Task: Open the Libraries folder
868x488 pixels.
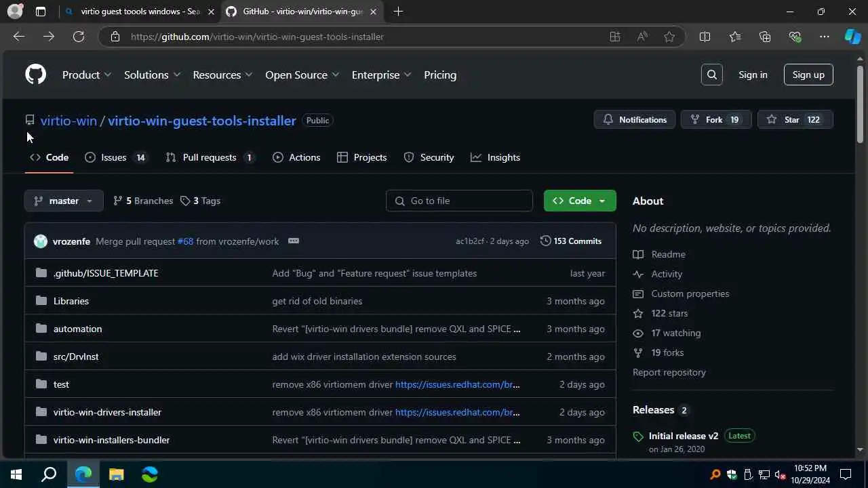Action: [x=71, y=301]
